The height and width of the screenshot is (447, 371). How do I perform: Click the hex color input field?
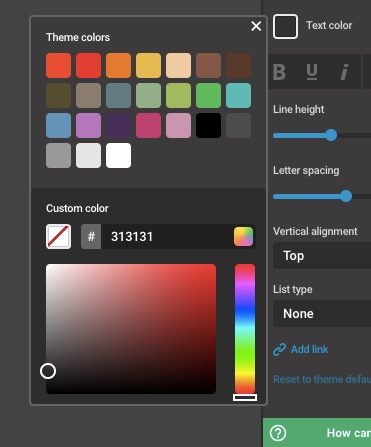(x=167, y=237)
